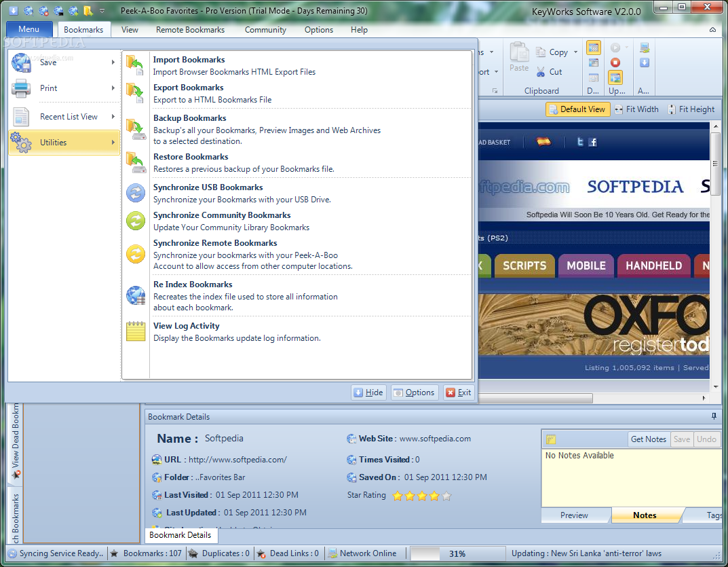Open the Help ribbon tab

coord(359,30)
